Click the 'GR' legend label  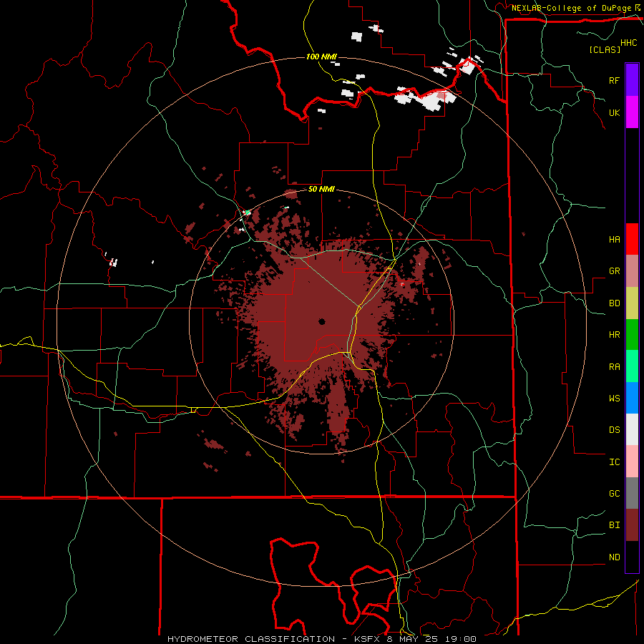tap(614, 271)
